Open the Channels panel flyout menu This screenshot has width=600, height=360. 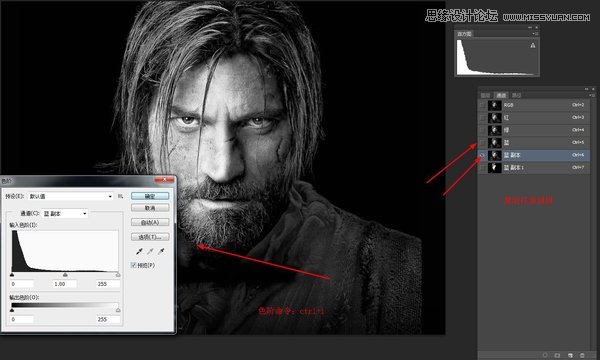pos(592,95)
